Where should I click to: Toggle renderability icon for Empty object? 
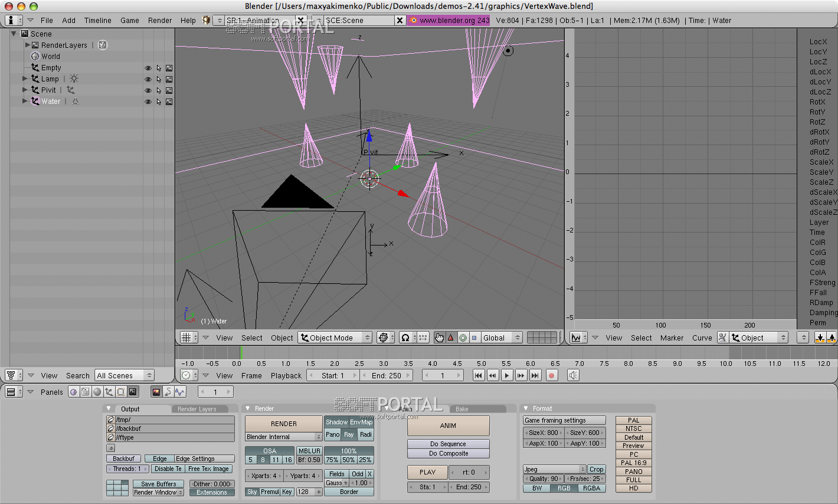(169, 68)
